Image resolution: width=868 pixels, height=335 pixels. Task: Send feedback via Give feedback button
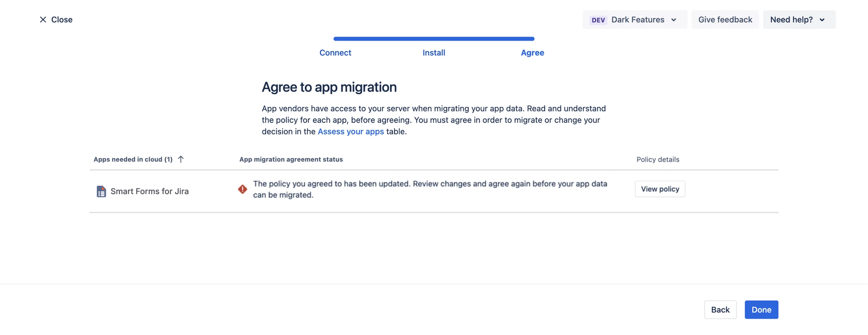point(725,20)
